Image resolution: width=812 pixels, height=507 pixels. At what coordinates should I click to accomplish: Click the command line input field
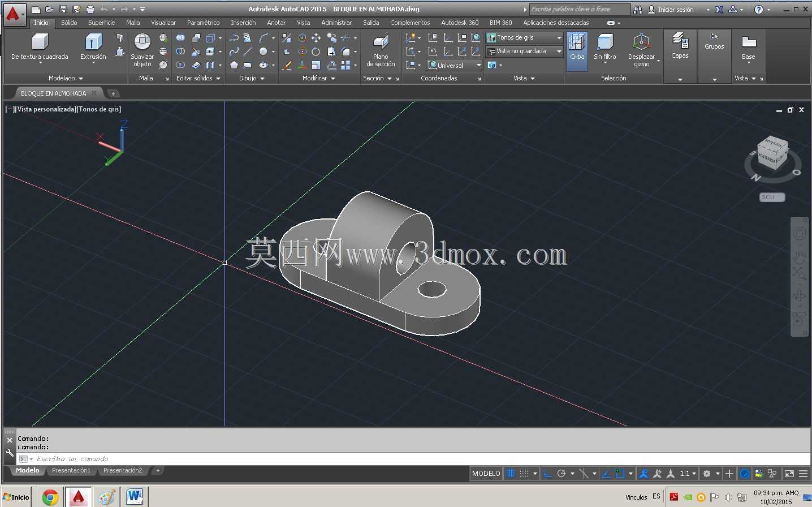414,459
